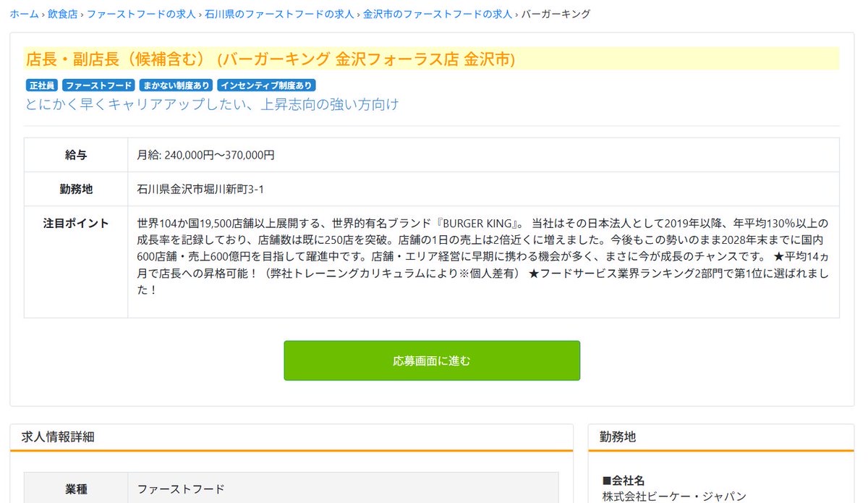
Task: Click company name 株式会社ビーケー・ジャパン
Action: point(673,496)
